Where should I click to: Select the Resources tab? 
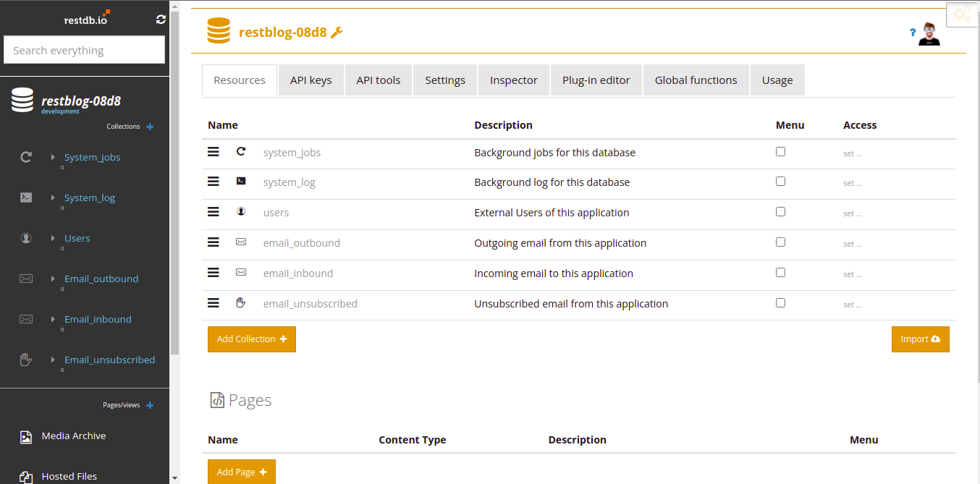[x=240, y=80]
